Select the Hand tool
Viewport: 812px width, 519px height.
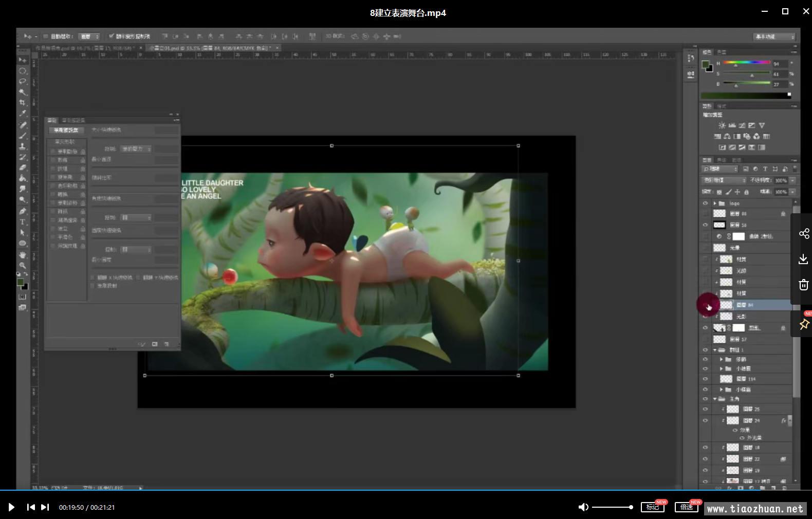pos(23,255)
